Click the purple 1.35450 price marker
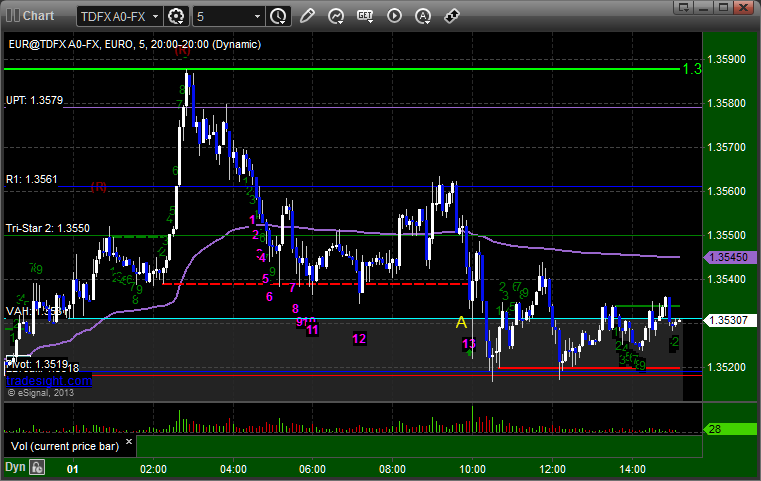The width and height of the screenshot is (761, 481). pos(730,257)
